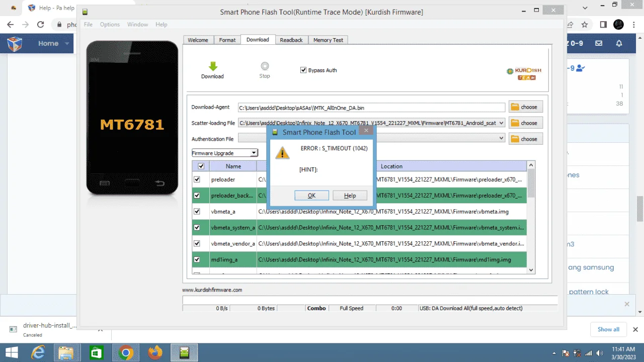Bookmark this page with star icon
This screenshot has height=362, width=644.
[x=585, y=24]
